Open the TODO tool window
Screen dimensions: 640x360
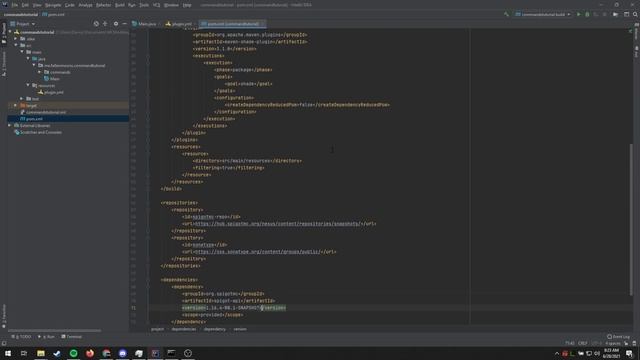coord(22,337)
